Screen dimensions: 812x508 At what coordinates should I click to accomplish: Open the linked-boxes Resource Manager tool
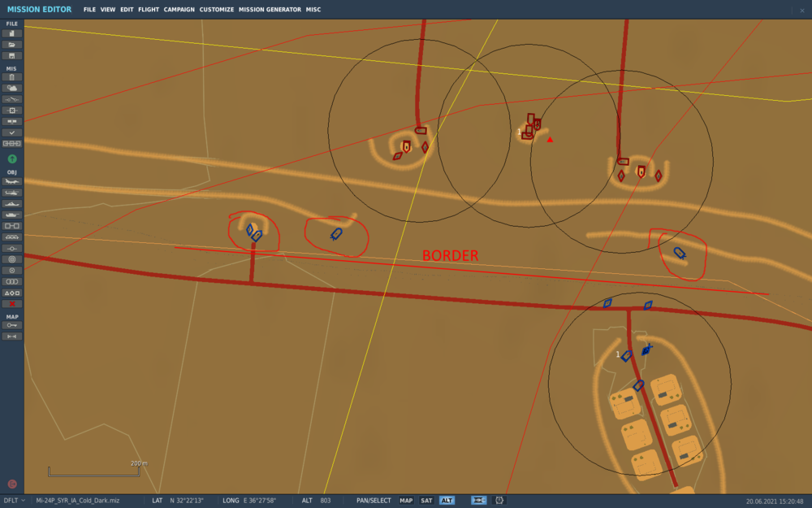pyautogui.click(x=12, y=144)
